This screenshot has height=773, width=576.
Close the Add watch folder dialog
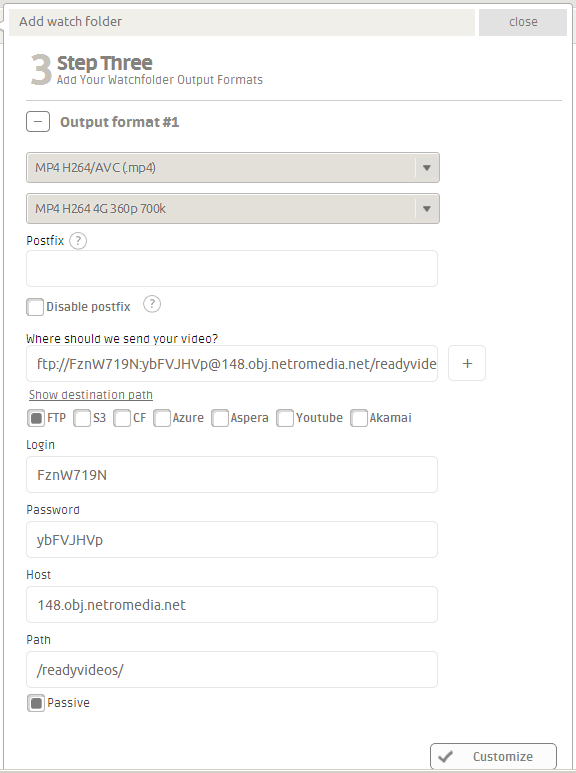pyautogui.click(x=523, y=22)
